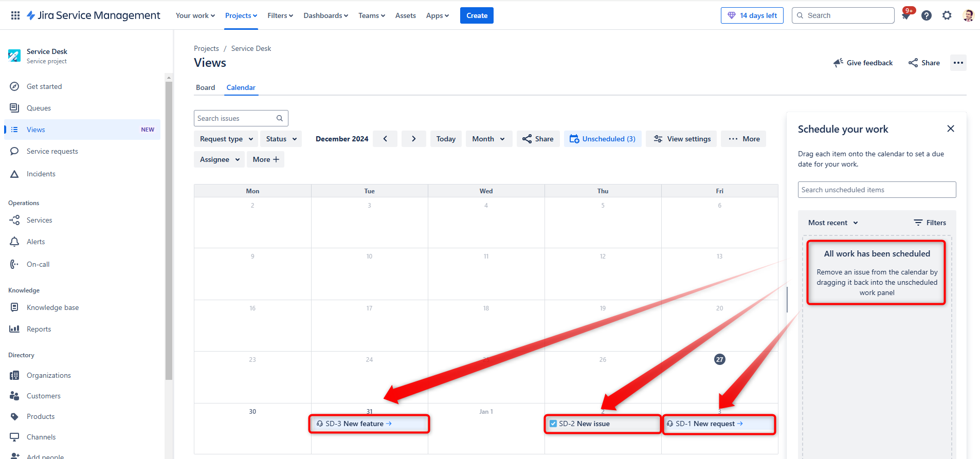Screen dimensions: 980x459
Task: Close the Schedule your work panel
Action: (951, 128)
